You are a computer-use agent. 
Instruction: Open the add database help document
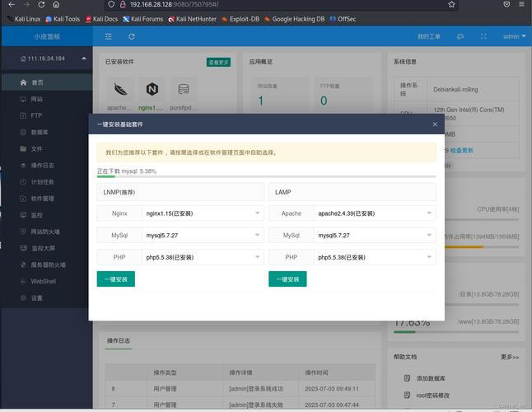431,378
